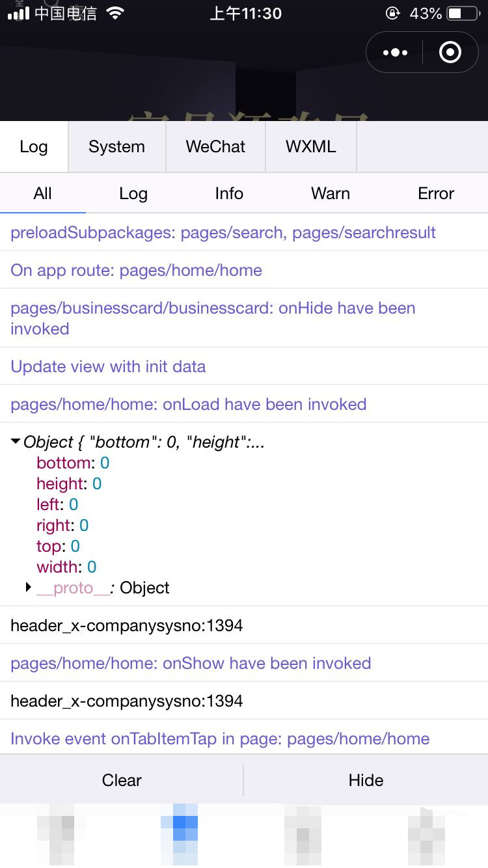The image size is (488, 868).
Task: Tap the third bottom tab bar icon
Action: tap(303, 834)
